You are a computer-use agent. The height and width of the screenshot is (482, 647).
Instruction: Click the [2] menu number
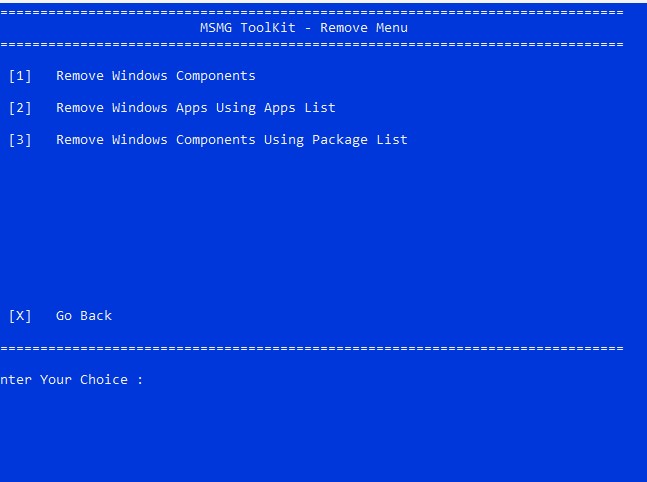click(x=20, y=108)
